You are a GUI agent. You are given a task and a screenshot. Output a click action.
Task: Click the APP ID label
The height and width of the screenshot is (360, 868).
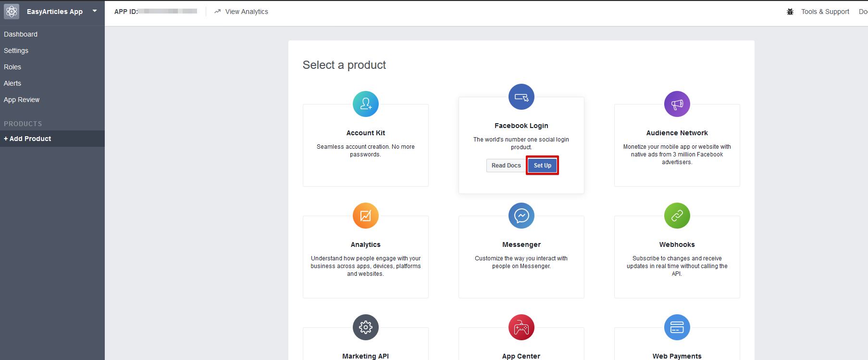[126, 12]
